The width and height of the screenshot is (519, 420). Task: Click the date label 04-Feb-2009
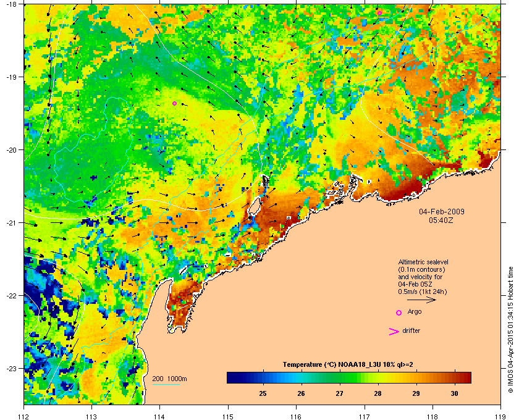click(442, 211)
